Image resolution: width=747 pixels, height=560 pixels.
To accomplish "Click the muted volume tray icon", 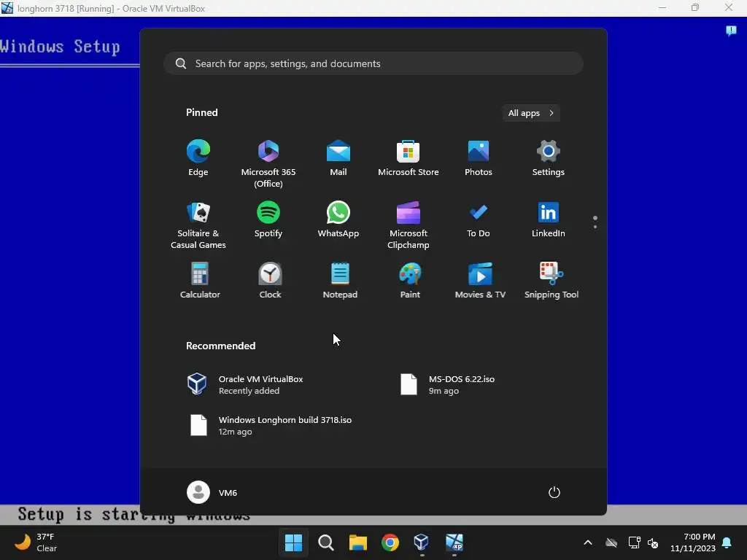I will [653, 542].
